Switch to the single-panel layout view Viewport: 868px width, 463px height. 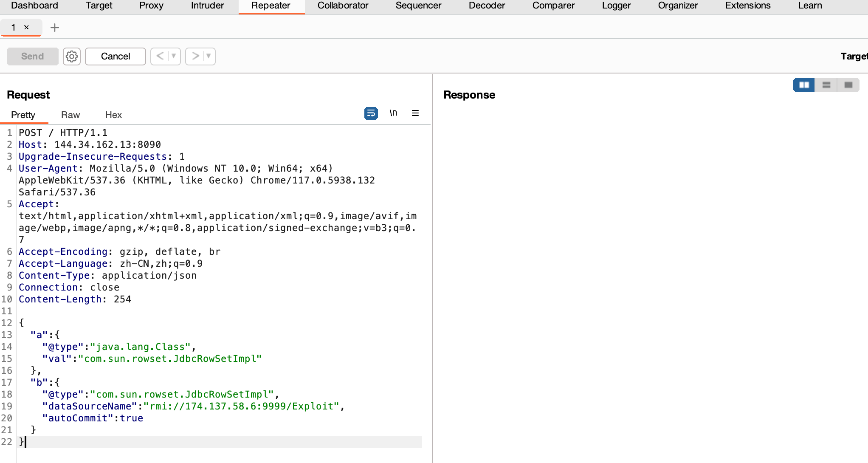(x=848, y=85)
